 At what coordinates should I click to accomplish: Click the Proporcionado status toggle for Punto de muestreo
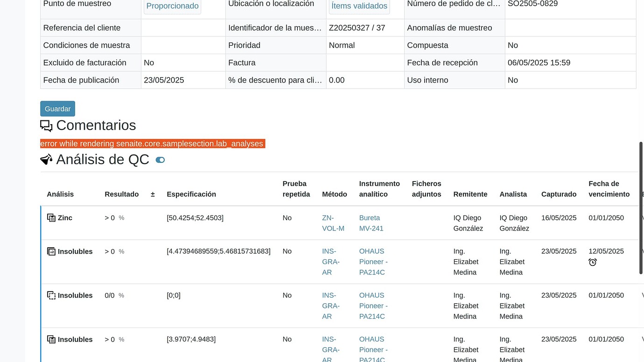172,6
